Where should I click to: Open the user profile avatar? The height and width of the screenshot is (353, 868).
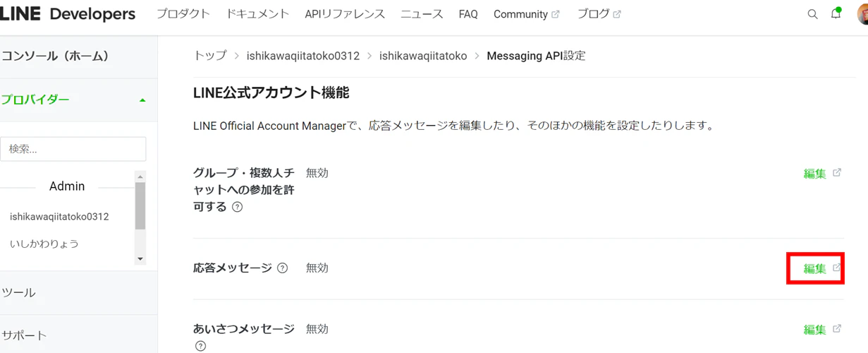pos(863,13)
